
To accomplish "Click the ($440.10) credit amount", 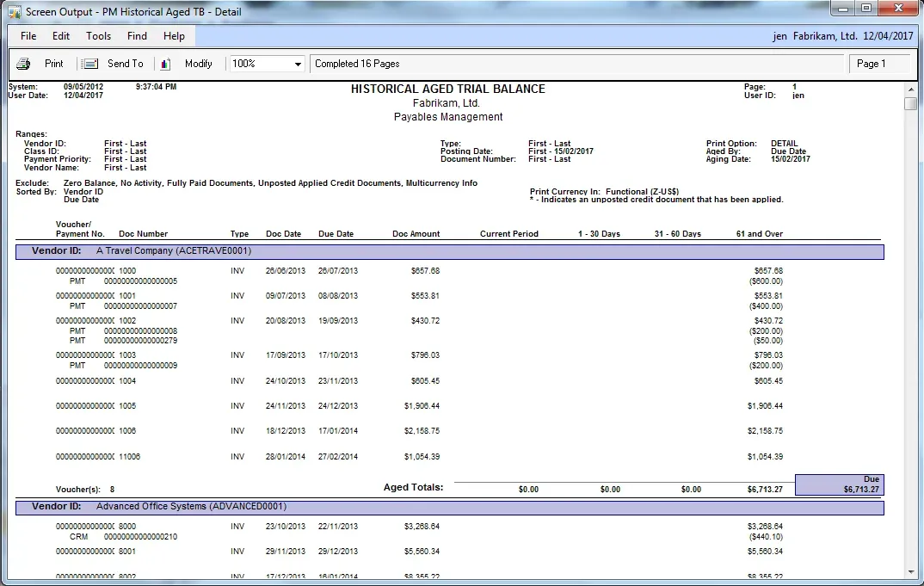I will pos(766,537).
